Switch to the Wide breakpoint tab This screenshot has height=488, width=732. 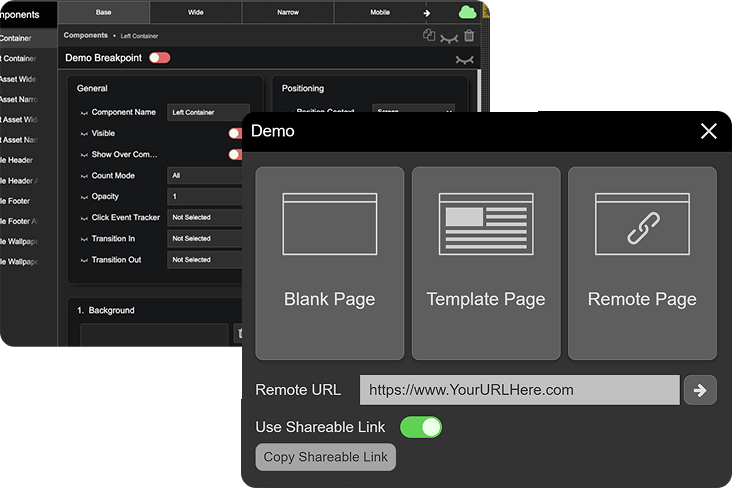click(x=196, y=12)
